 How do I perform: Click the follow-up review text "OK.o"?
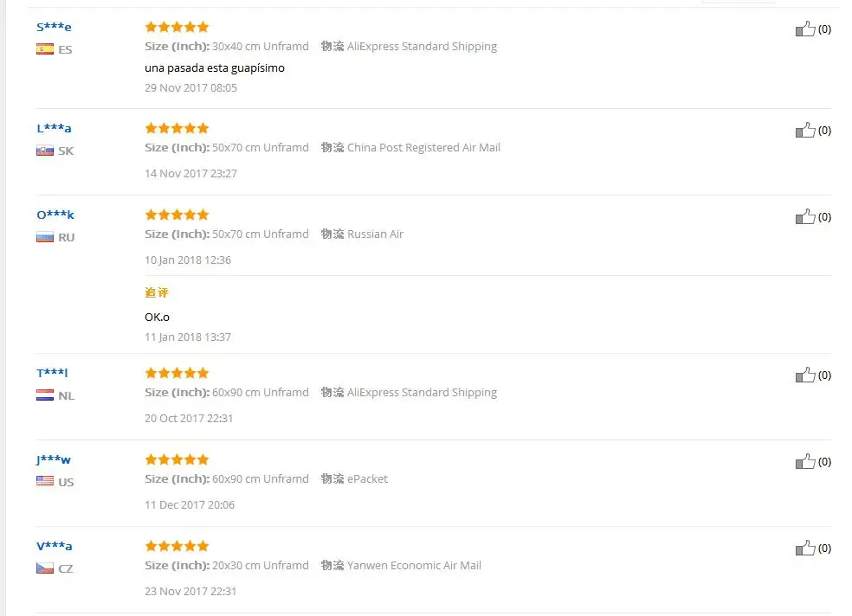pyautogui.click(x=157, y=317)
